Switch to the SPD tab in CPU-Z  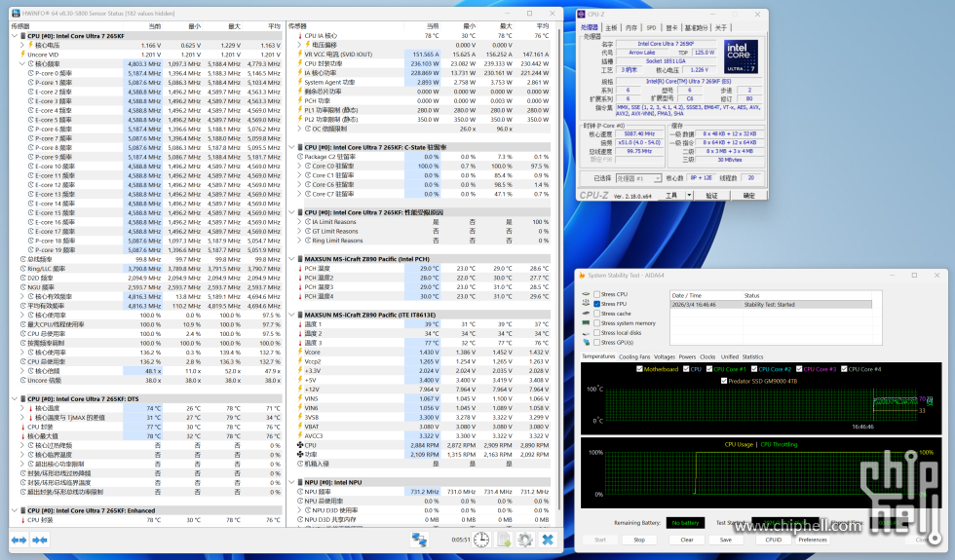pyautogui.click(x=651, y=27)
